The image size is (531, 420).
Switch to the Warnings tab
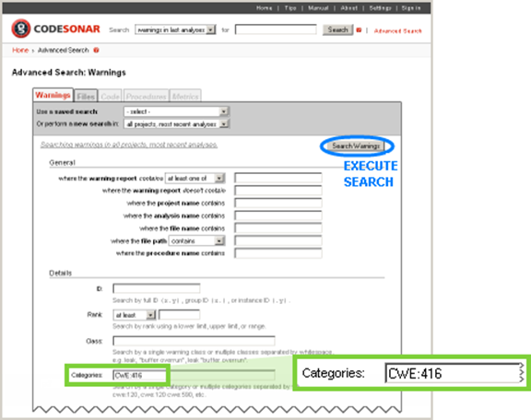point(53,95)
